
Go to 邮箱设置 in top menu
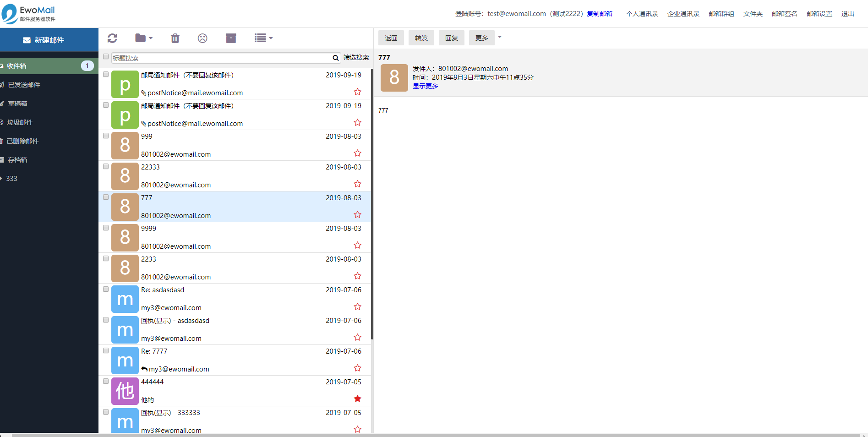819,14
